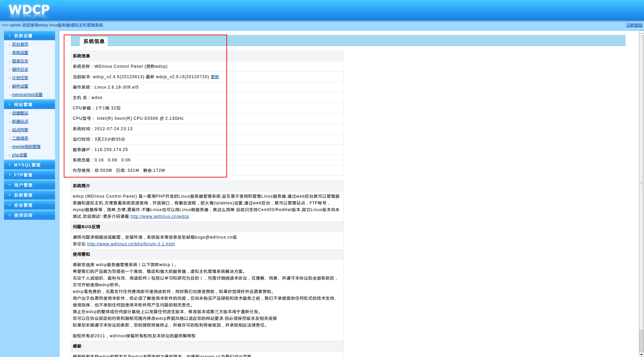Click the arrow icon beside 系统设置 header
The width and height of the screenshot is (644, 357).
9,36
